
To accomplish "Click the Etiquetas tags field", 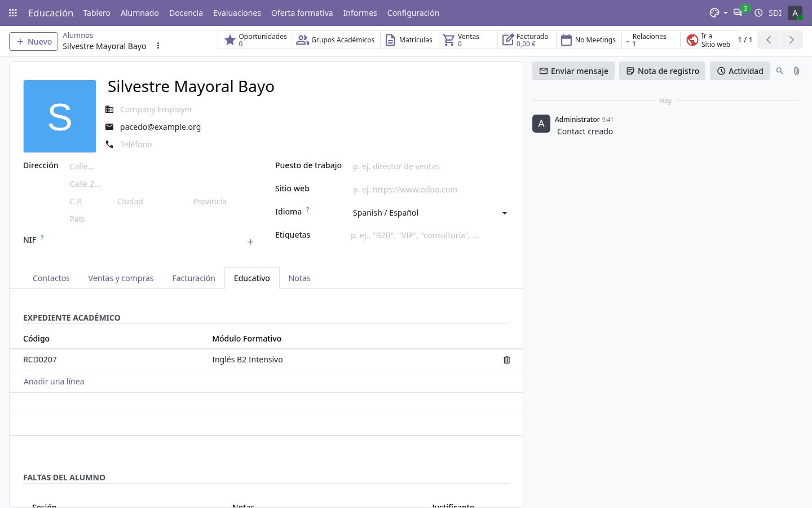I will [430, 235].
